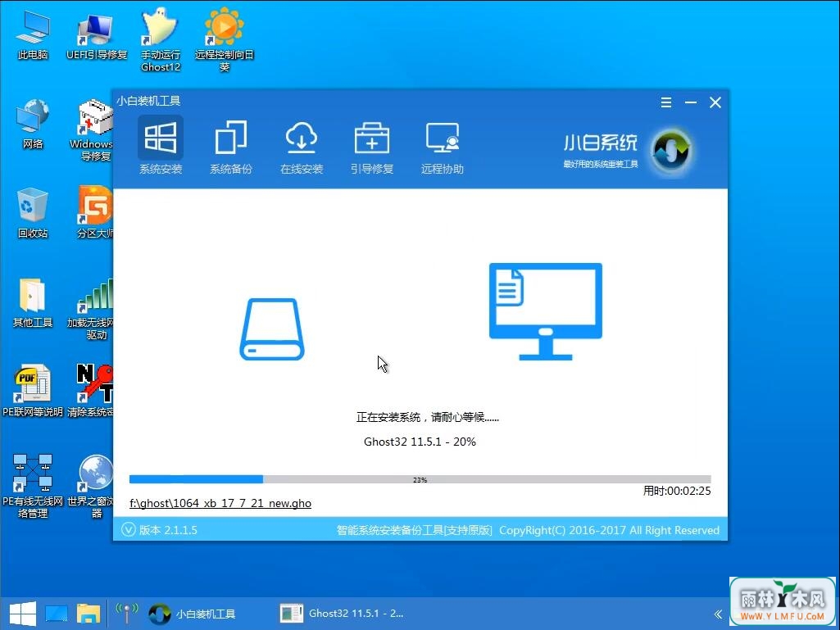The height and width of the screenshot is (630, 840).
Task: Open Windows 引导修复 desktop shortcut
Action: [x=93, y=129]
